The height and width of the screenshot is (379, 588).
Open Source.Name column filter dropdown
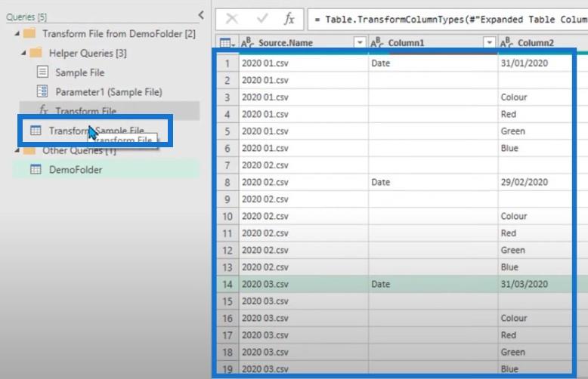[360, 43]
